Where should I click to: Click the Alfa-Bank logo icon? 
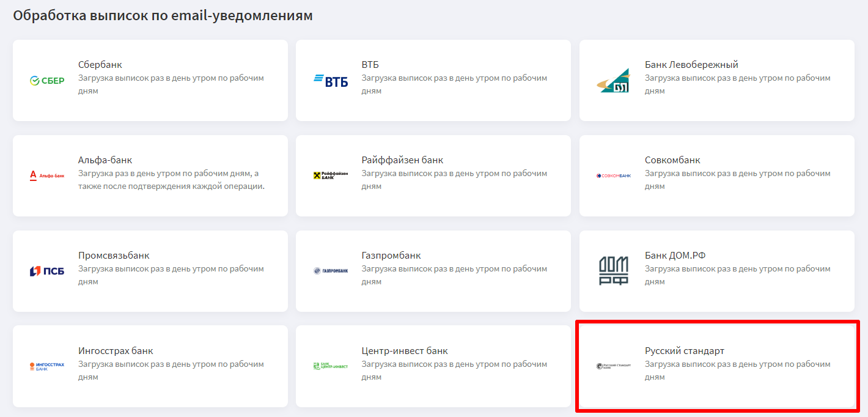click(x=47, y=175)
